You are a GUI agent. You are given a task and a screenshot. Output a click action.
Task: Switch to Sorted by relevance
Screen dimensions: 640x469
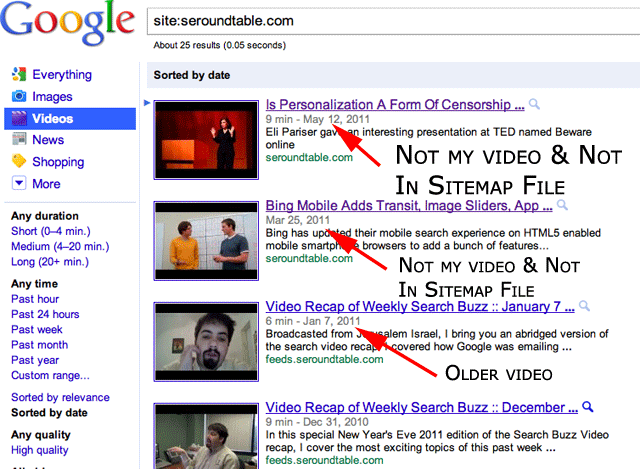[x=60, y=398]
